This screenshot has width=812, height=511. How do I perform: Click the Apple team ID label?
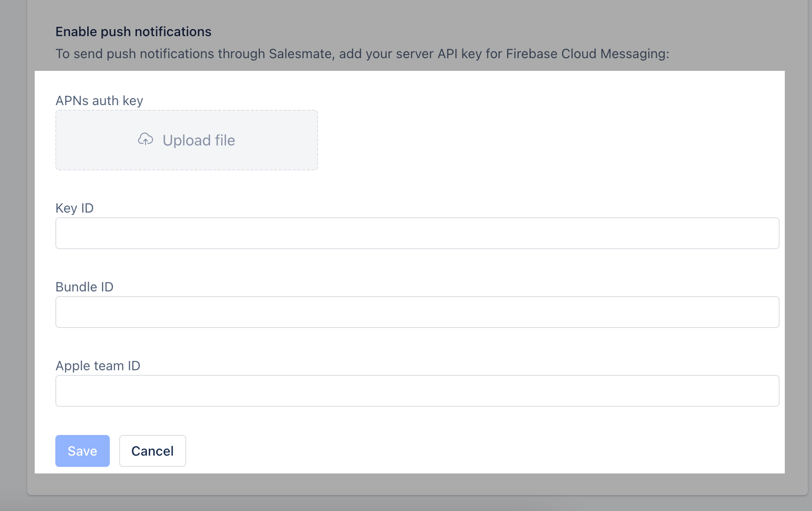(98, 366)
